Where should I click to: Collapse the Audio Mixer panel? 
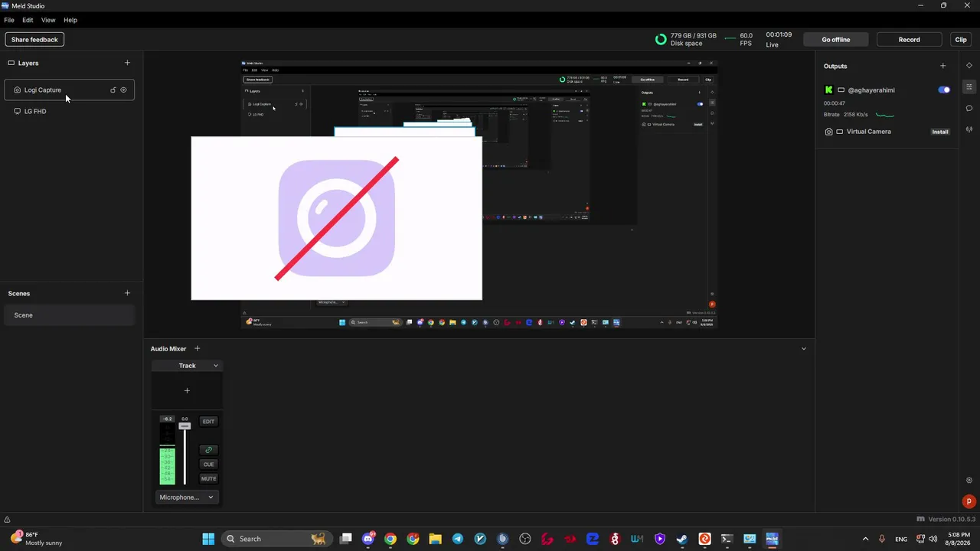pyautogui.click(x=803, y=348)
